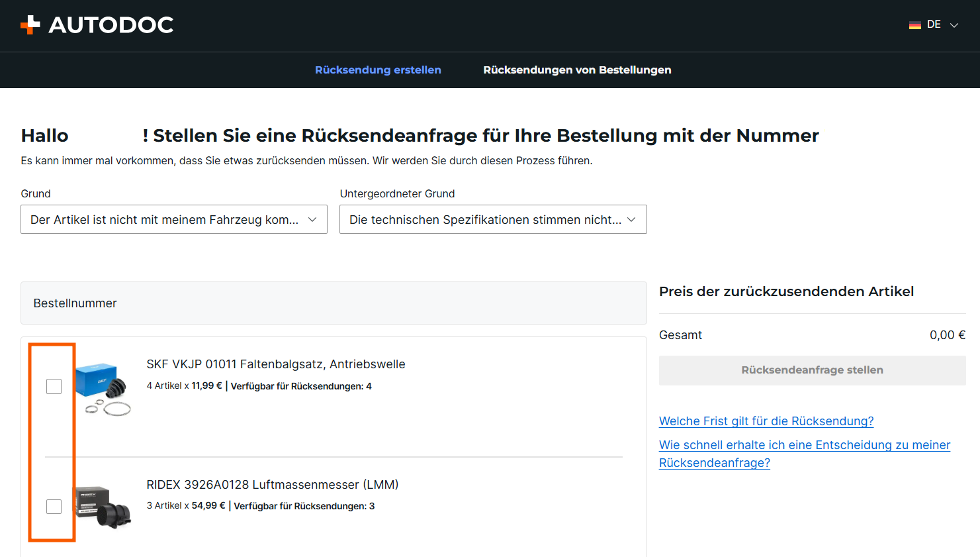Expand the language chevron next to DE
This screenshot has width=980, height=557.
(x=954, y=25)
